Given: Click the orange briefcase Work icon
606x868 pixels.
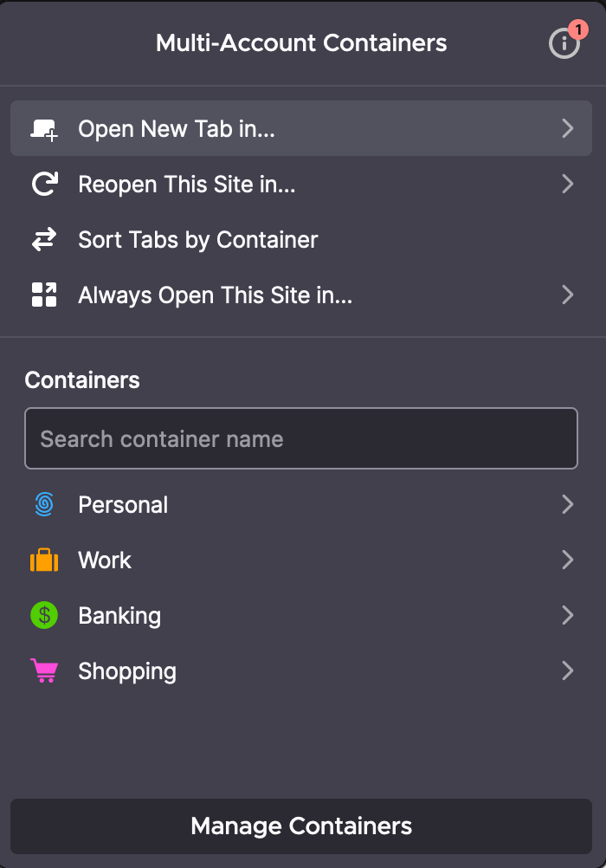Looking at the screenshot, I should [x=44, y=560].
